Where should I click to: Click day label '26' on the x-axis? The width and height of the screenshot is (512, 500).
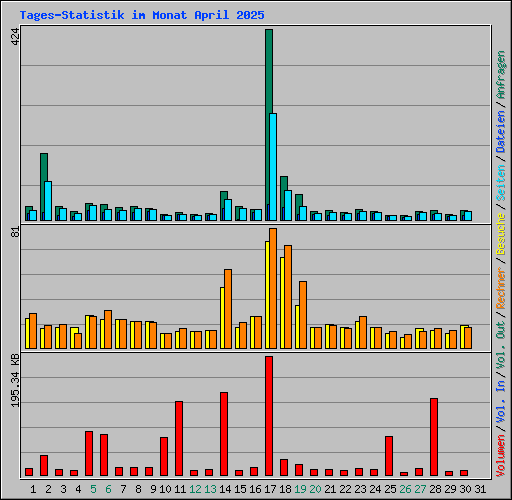click(405, 489)
